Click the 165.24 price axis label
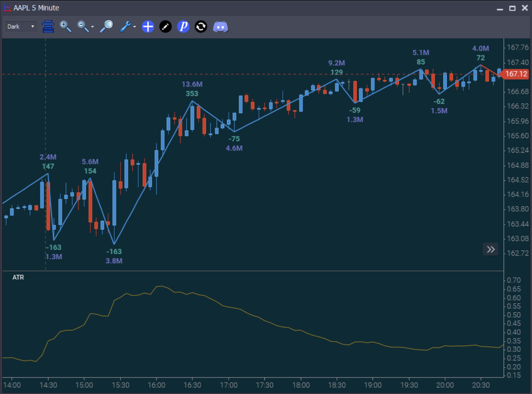532x394 pixels. (x=518, y=150)
